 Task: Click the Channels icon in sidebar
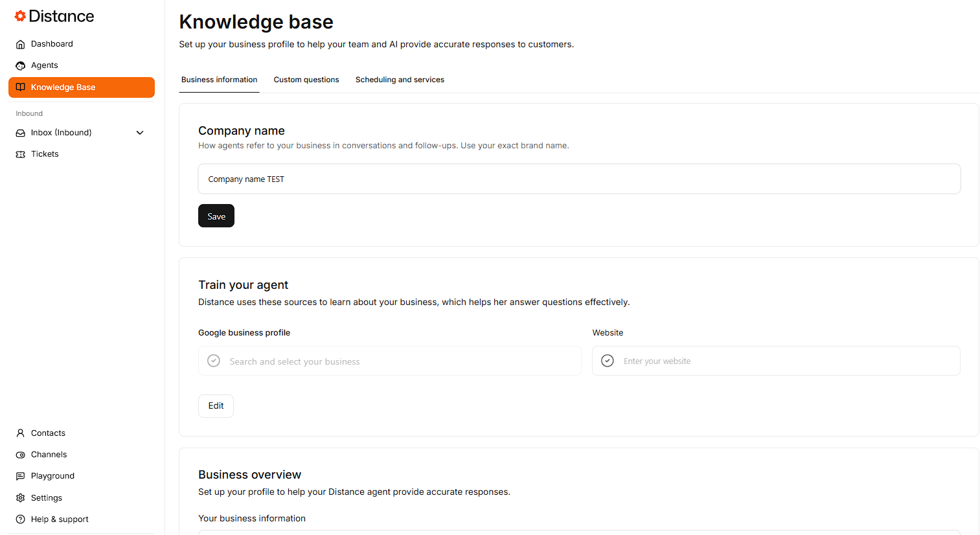21,455
